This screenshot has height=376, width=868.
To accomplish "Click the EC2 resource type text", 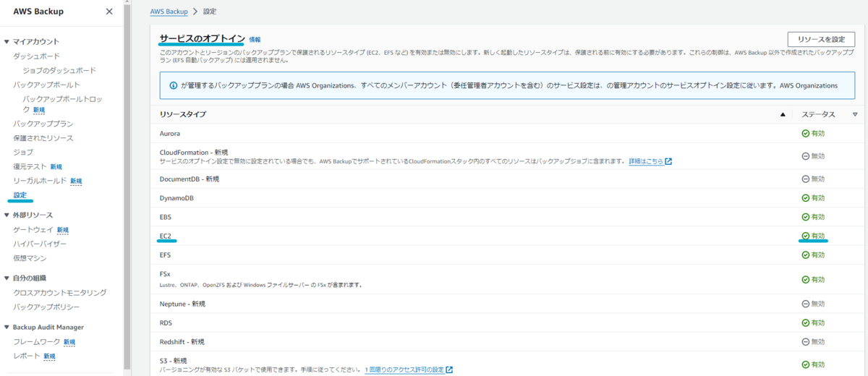I will (x=166, y=236).
